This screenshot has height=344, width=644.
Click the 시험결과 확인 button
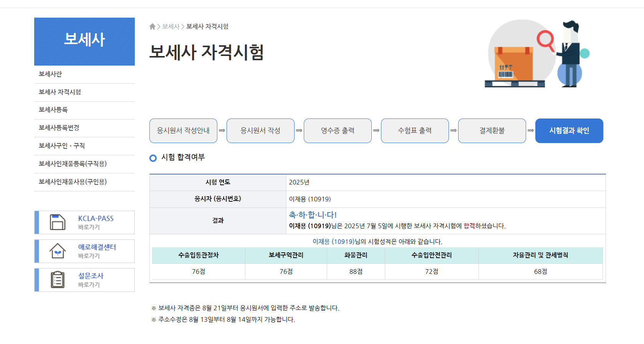[569, 131]
